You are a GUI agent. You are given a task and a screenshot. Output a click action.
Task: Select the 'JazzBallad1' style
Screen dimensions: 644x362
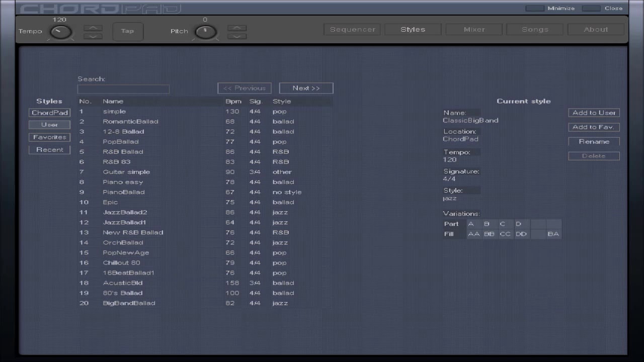(x=205, y=222)
